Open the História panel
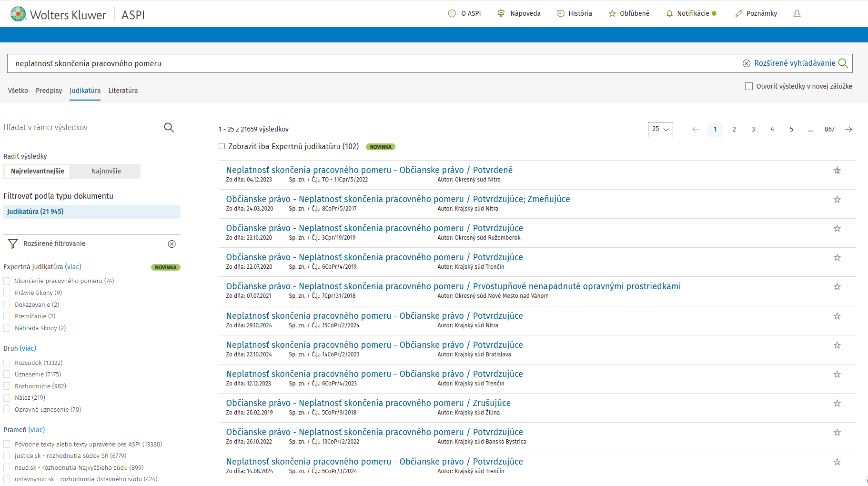 click(x=575, y=13)
